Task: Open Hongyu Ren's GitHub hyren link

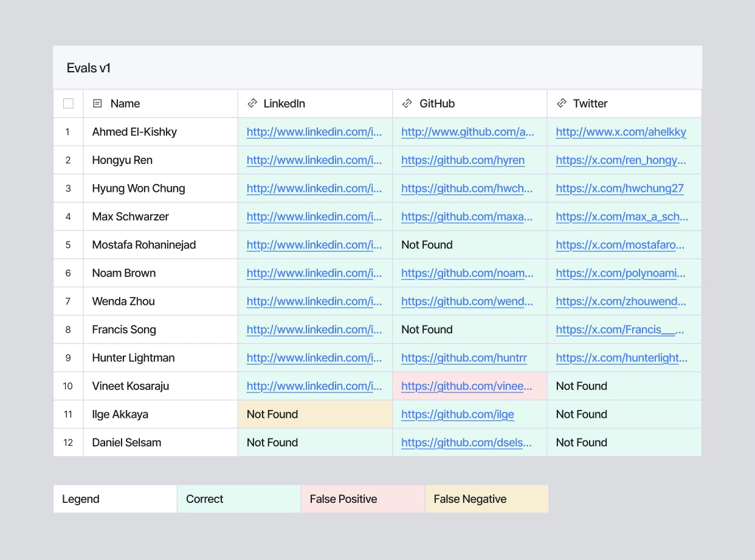Action: point(463,160)
